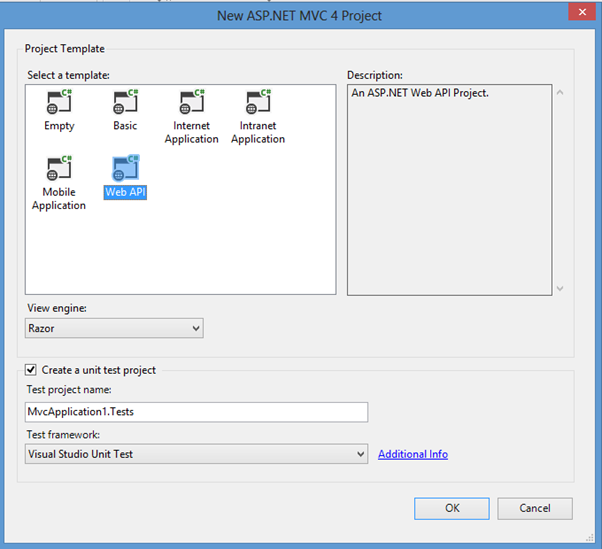
Task: Click in the Test project name field
Action: (x=196, y=412)
